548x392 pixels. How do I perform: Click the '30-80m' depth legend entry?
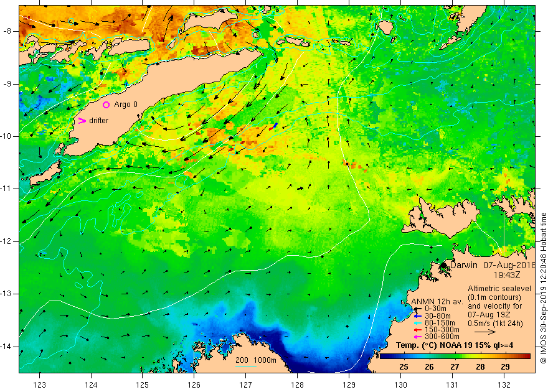click(x=438, y=315)
